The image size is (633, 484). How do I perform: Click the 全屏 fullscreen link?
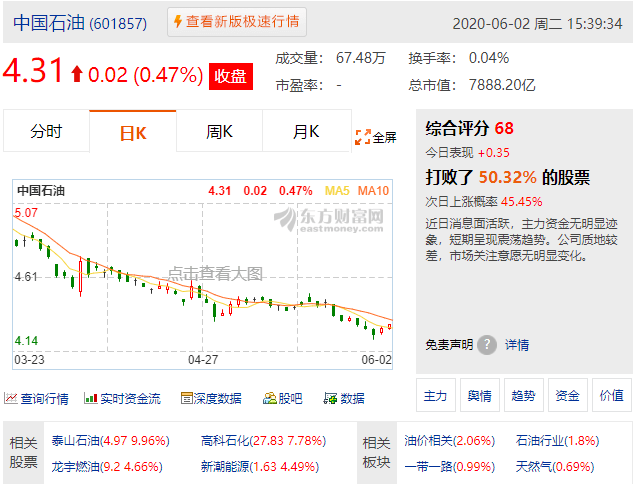[384, 137]
